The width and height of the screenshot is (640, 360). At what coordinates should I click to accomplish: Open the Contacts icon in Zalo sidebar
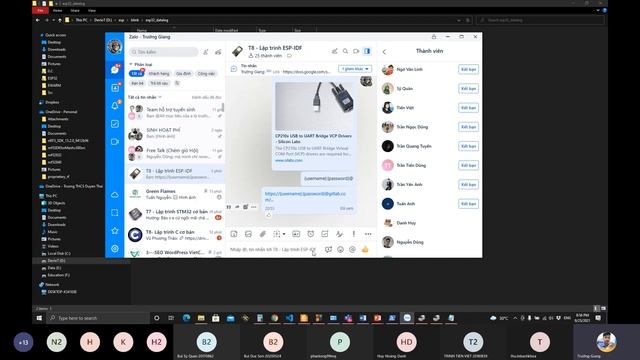(x=115, y=88)
